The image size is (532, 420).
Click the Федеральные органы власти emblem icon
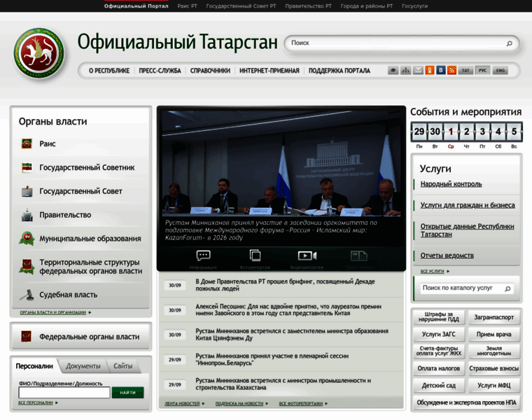coord(26,336)
